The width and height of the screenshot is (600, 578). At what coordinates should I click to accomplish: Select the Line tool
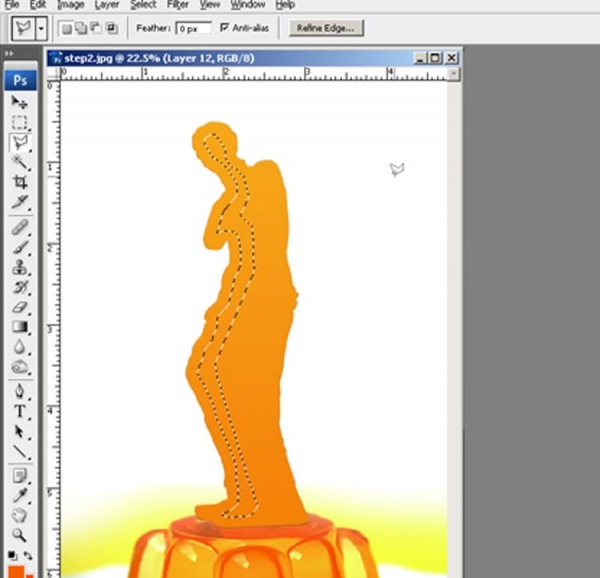[19, 452]
